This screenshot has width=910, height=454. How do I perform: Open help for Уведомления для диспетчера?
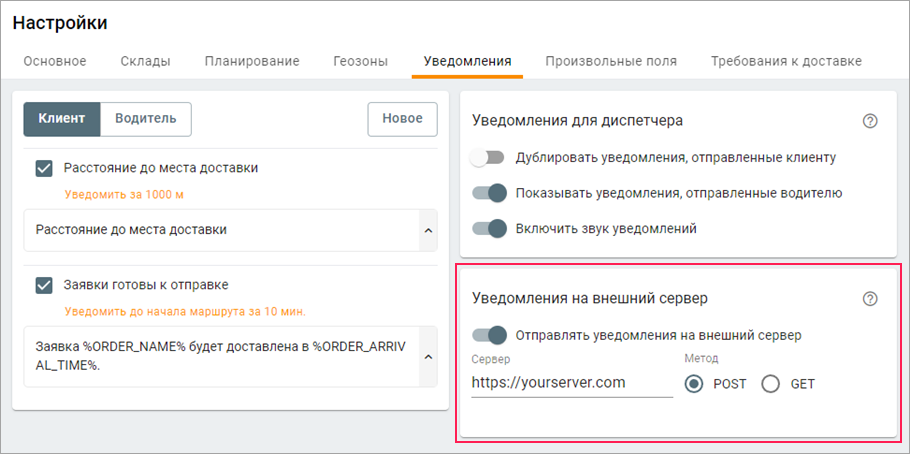point(870,121)
